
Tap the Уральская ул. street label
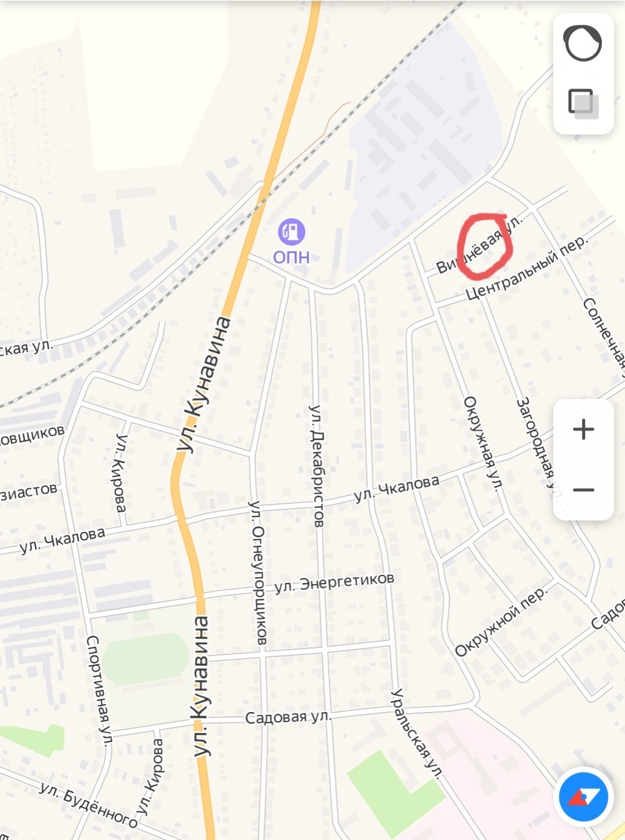[417, 733]
